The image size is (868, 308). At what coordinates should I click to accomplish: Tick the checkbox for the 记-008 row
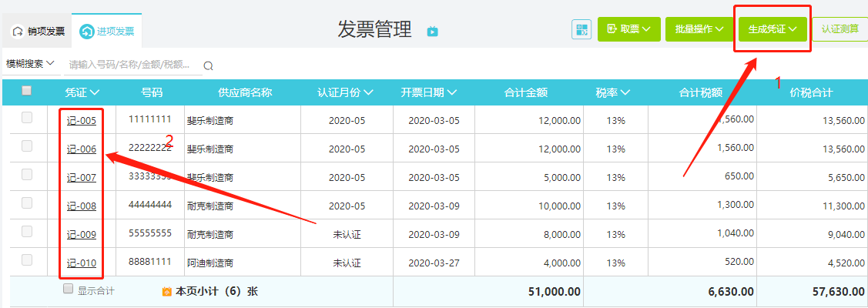click(27, 203)
